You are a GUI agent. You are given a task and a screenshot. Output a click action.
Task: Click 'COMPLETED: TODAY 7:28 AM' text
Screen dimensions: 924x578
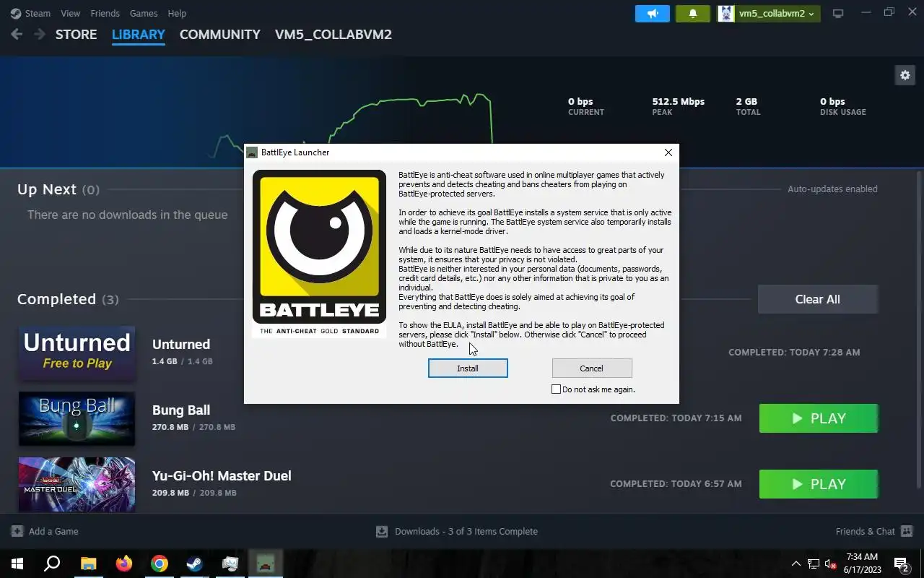coord(794,353)
